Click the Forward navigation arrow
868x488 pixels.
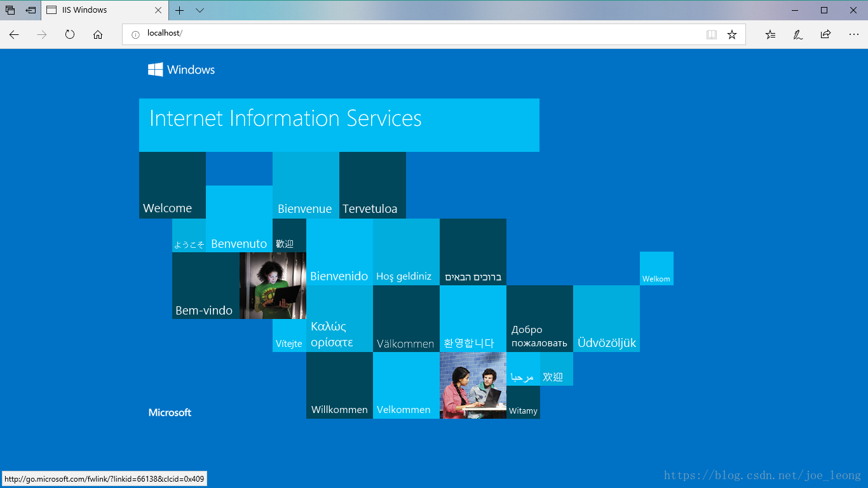coord(42,34)
